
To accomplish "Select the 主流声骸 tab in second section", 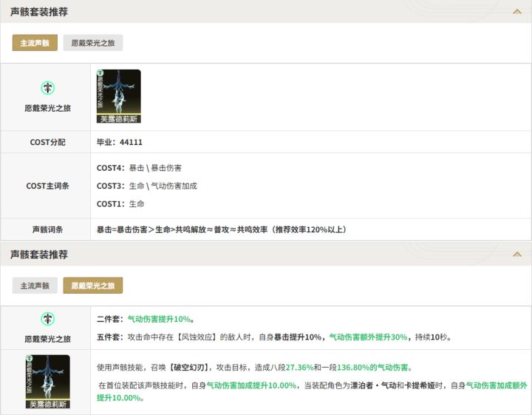I will pos(35,286).
